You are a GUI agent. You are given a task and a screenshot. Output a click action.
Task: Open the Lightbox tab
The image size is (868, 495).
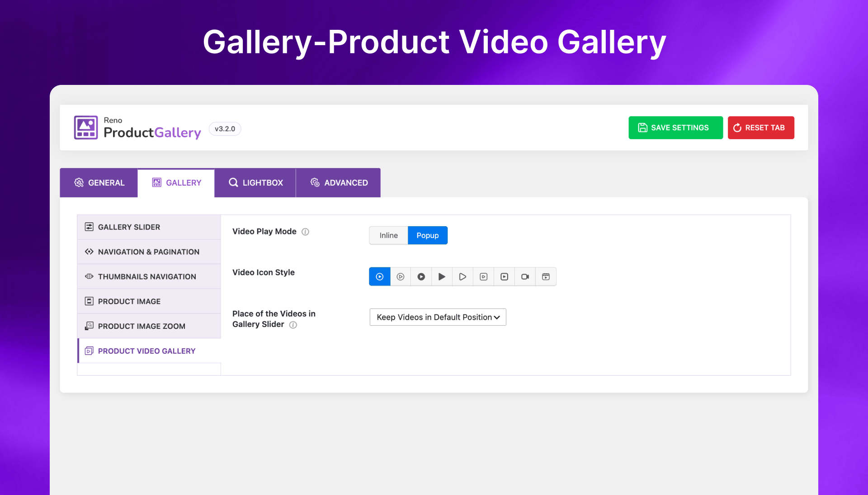(x=255, y=182)
